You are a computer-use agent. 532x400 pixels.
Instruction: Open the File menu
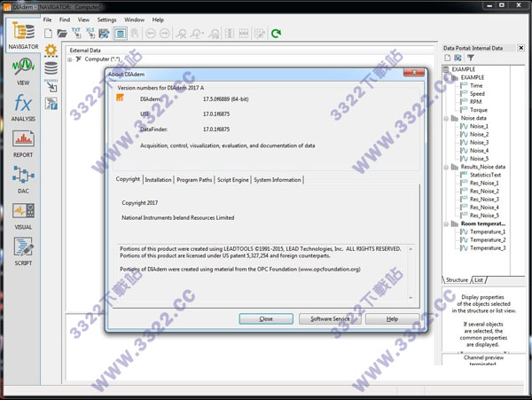pyautogui.click(x=48, y=20)
